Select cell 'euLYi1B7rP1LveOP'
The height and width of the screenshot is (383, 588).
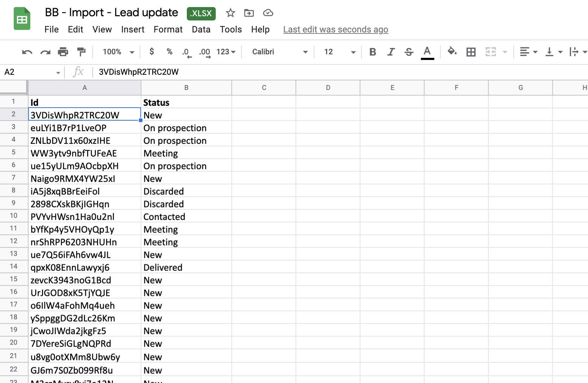[85, 127]
